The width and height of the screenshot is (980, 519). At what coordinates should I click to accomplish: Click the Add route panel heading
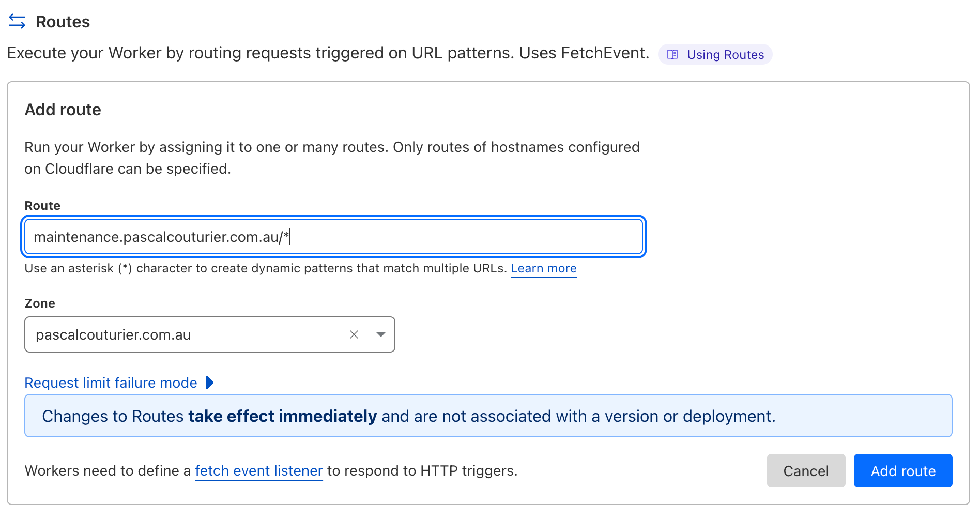(x=63, y=110)
